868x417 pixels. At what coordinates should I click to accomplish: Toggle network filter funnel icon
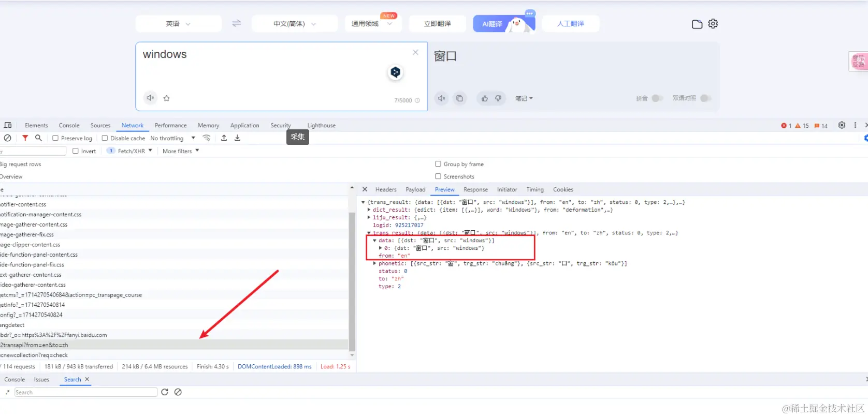pos(25,138)
